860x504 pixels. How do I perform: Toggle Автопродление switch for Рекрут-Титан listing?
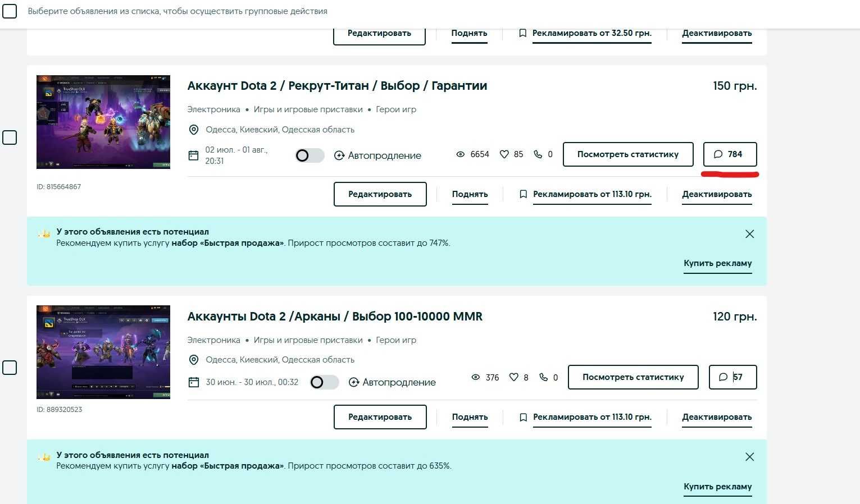coord(310,155)
